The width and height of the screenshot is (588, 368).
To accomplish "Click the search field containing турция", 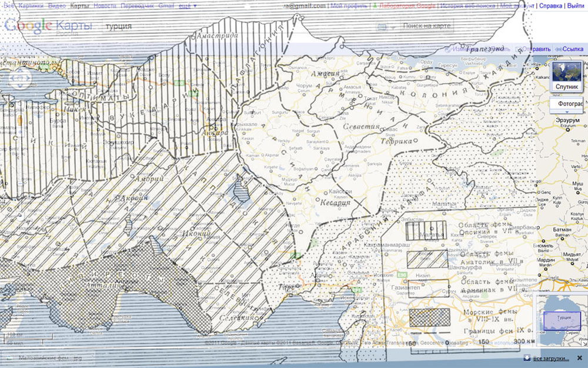I will pos(235,26).
